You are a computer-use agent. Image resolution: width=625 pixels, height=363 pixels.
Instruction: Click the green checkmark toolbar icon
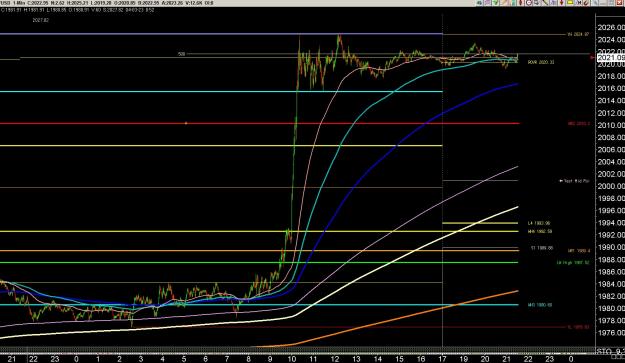pos(495,3)
